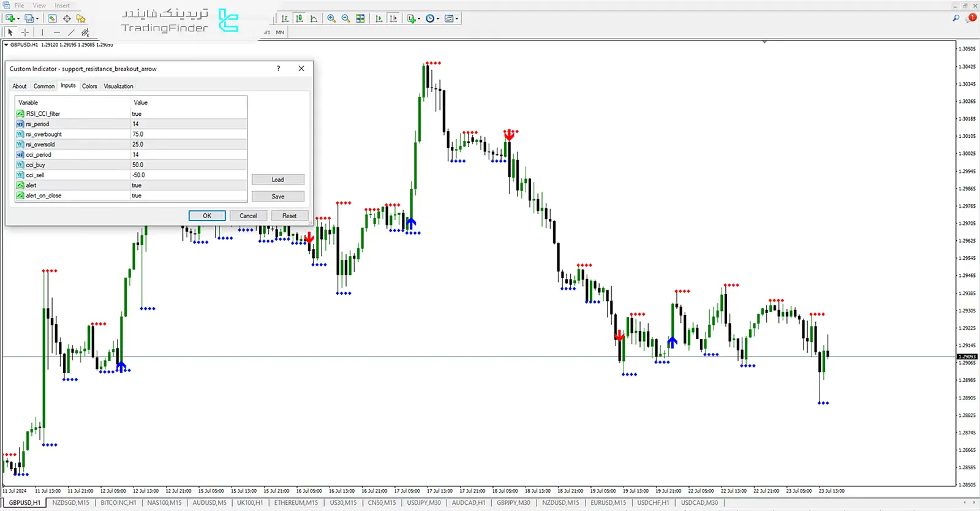
Task: Open the Visualization tab
Action: point(118,86)
